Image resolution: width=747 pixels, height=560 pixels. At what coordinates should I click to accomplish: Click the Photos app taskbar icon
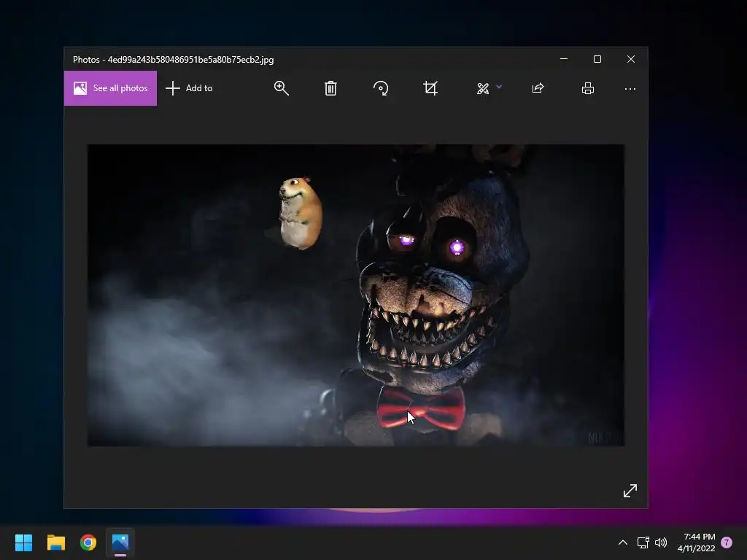point(120,542)
